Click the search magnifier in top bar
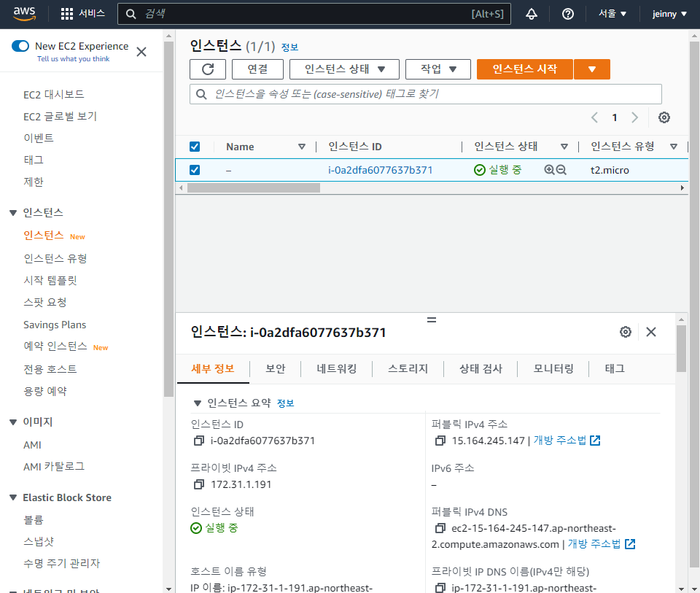 (x=131, y=14)
